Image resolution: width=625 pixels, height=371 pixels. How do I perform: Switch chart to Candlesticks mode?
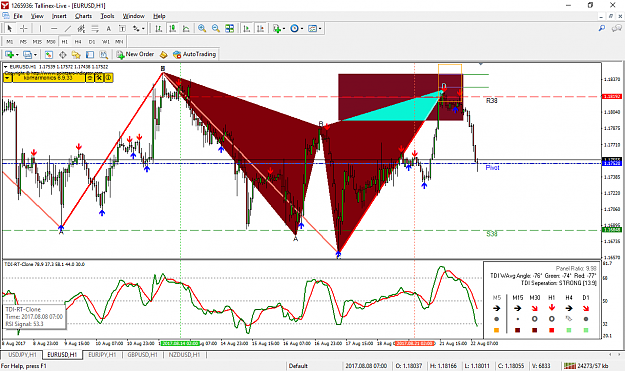coord(173,28)
